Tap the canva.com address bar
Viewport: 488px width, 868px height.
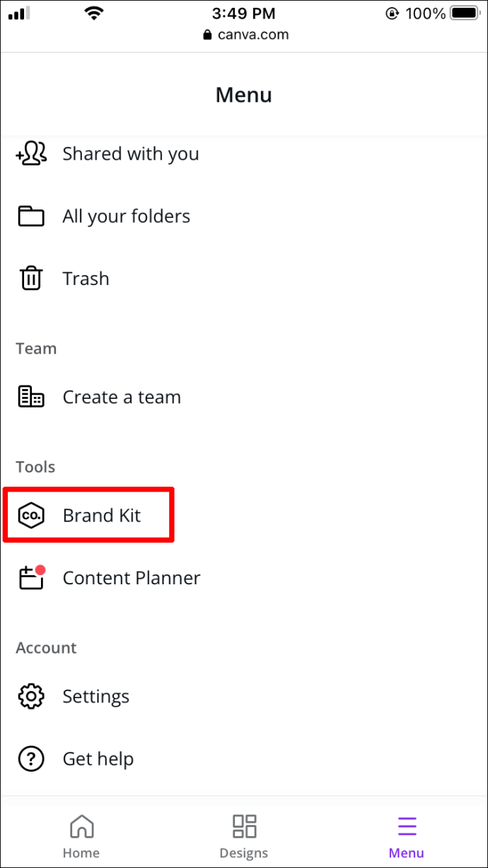[x=245, y=35]
